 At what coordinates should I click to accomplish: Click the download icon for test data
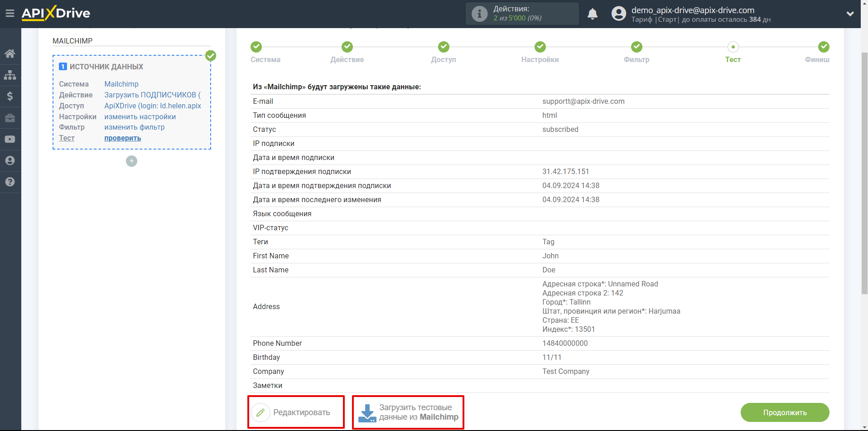click(367, 413)
